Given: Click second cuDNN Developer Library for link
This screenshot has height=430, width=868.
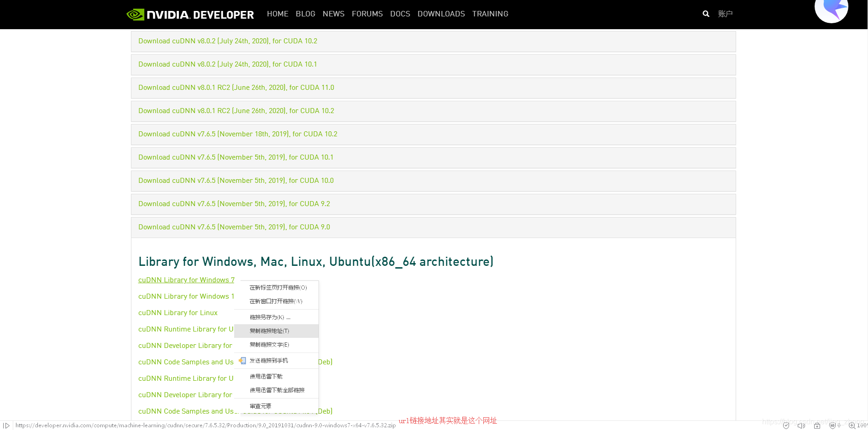Looking at the screenshot, I should tap(185, 395).
